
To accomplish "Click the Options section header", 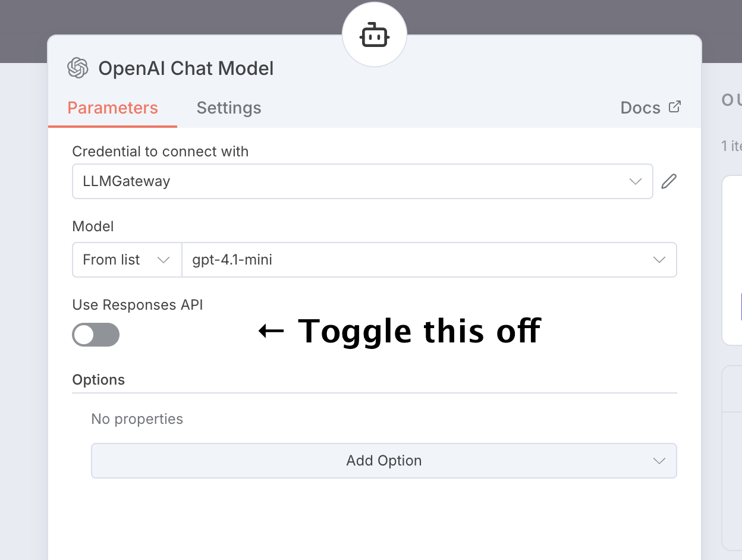I will (x=98, y=379).
